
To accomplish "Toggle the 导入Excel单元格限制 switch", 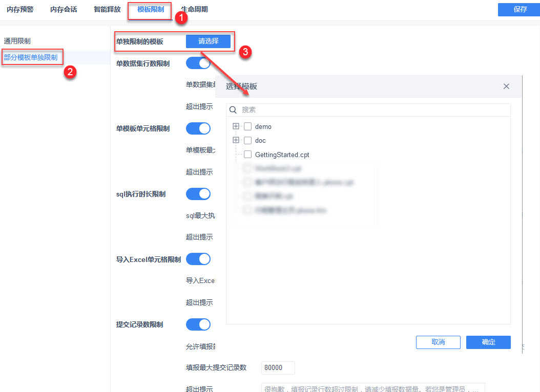I will [x=198, y=259].
